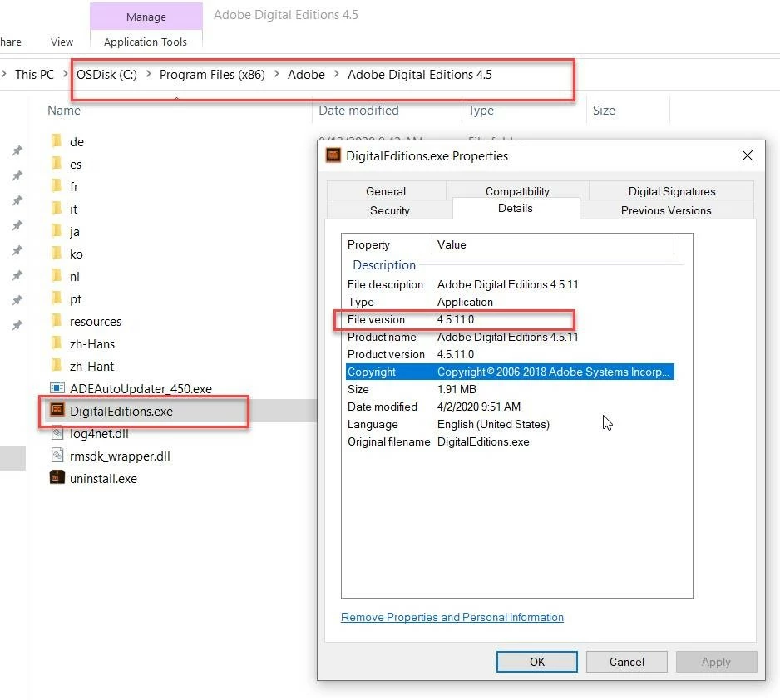
Task: Click Program Files (x86) breadcrumb segment
Action: [x=212, y=74]
